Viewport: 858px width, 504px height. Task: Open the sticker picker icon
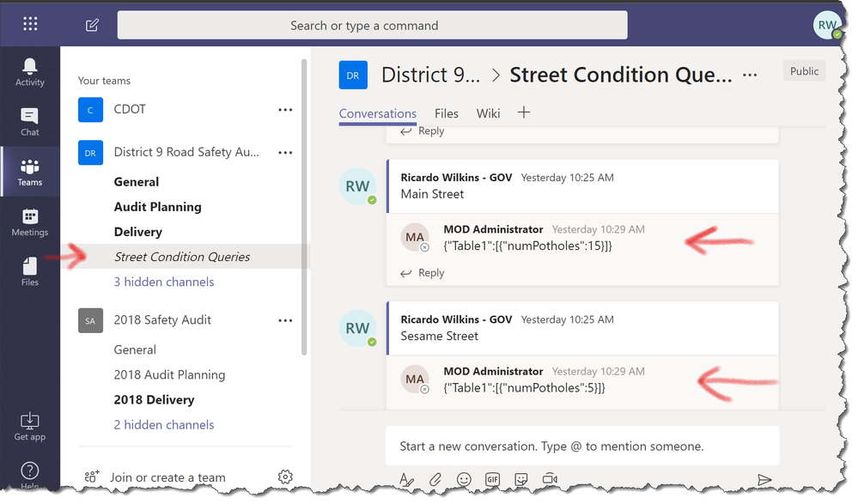point(521,479)
